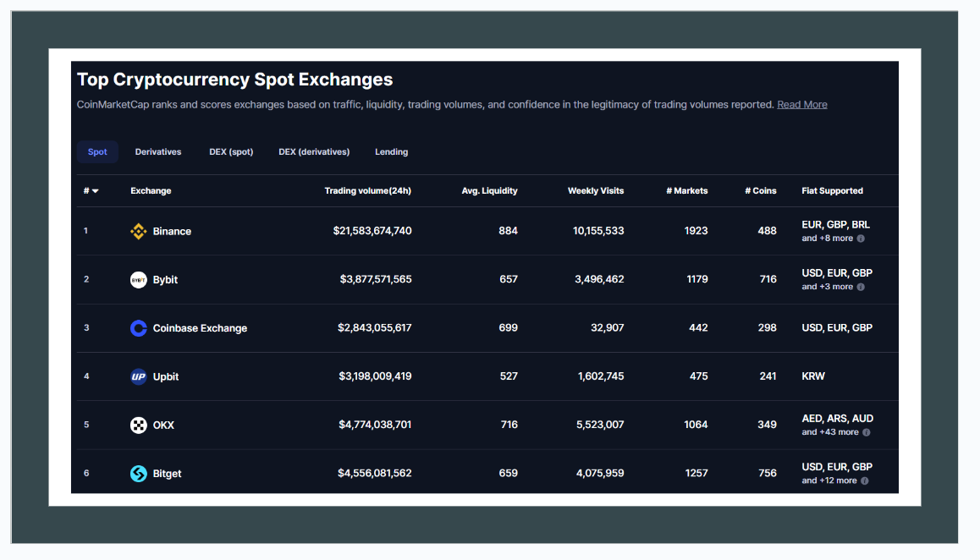Click OKX weekly visits 5,523,007

[600, 425]
